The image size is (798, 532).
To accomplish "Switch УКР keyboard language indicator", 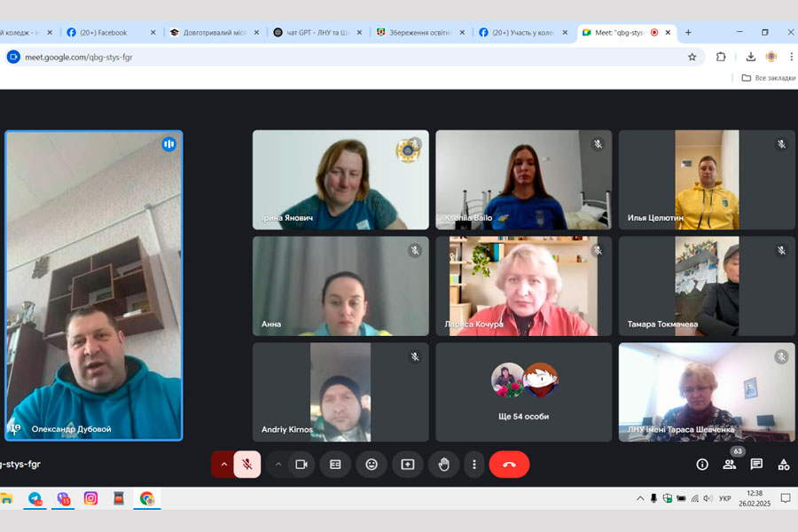I will pyautogui.click(x=724, y=498).
